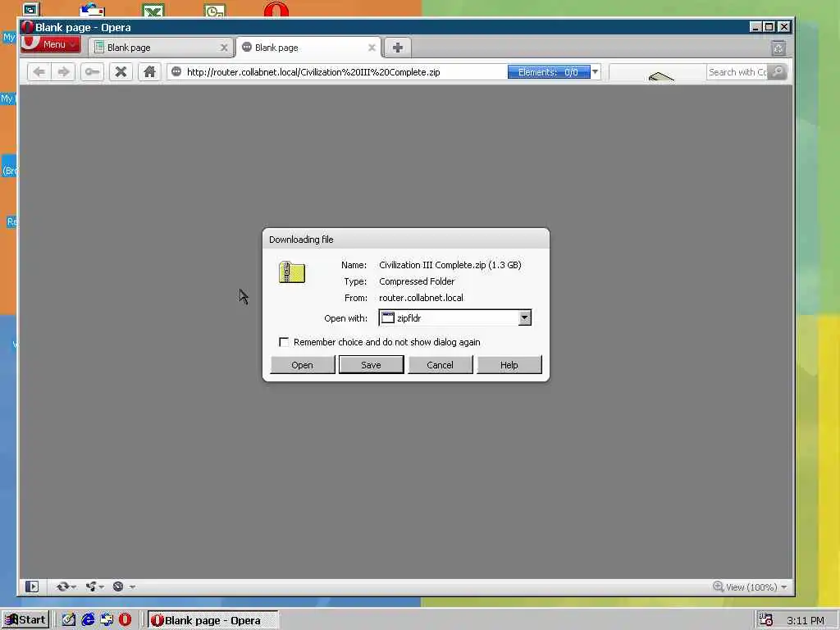
Task: Toggle the panels button in status bar
Action: 32,587
